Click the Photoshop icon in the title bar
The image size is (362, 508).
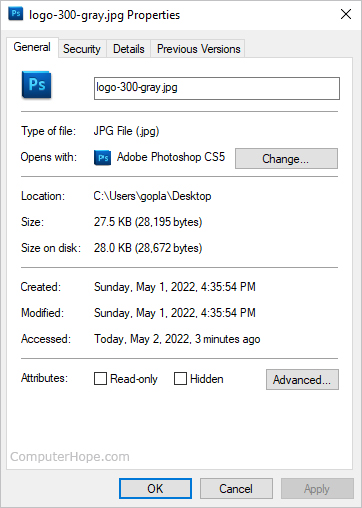[x=15, y=14]
